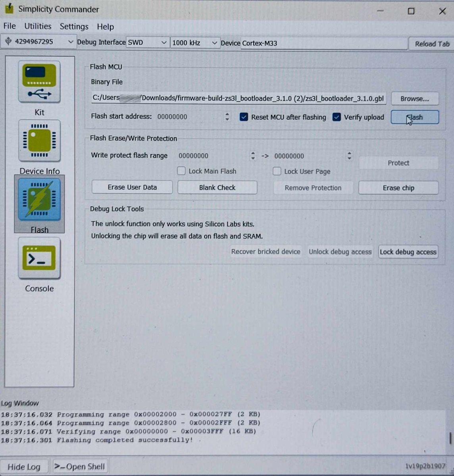Click Erase User Data
Viewport: 454px width, 476px height.
[132, 187]
